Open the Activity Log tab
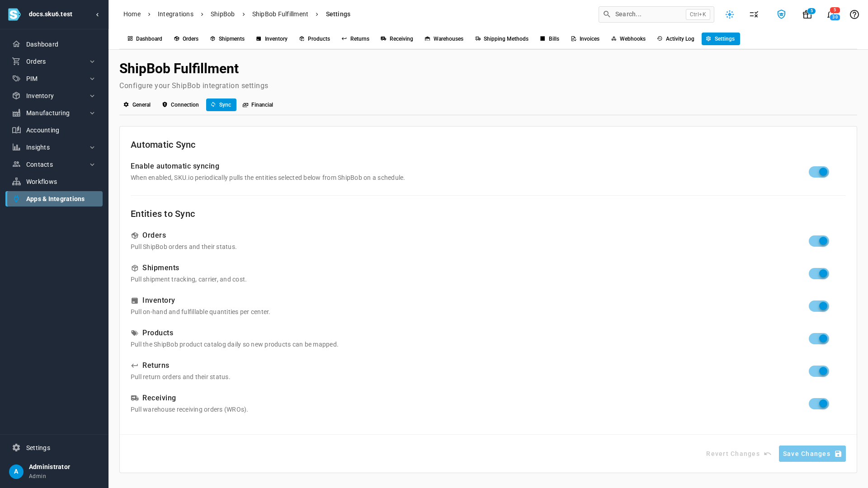Screen dimensions: 868x488 pos(675,39)
